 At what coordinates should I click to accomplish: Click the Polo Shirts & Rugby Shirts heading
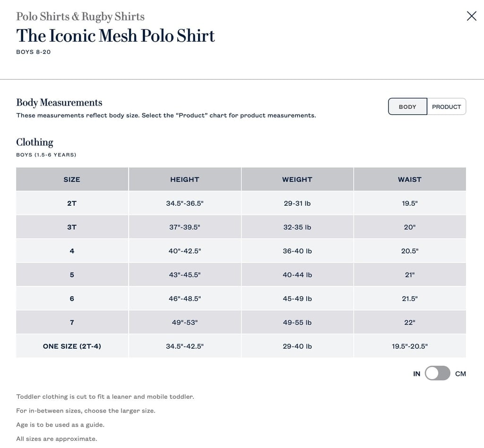[80, 17]
